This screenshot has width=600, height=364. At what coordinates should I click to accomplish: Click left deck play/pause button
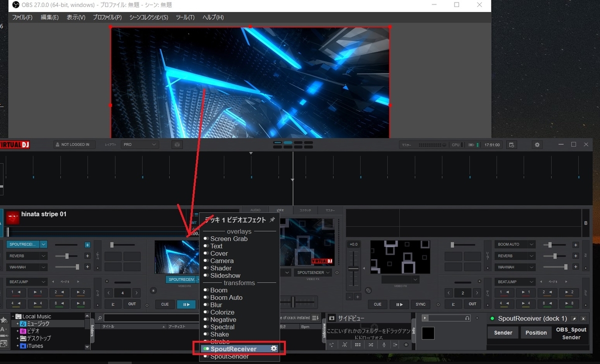click(x=186, y=304)
